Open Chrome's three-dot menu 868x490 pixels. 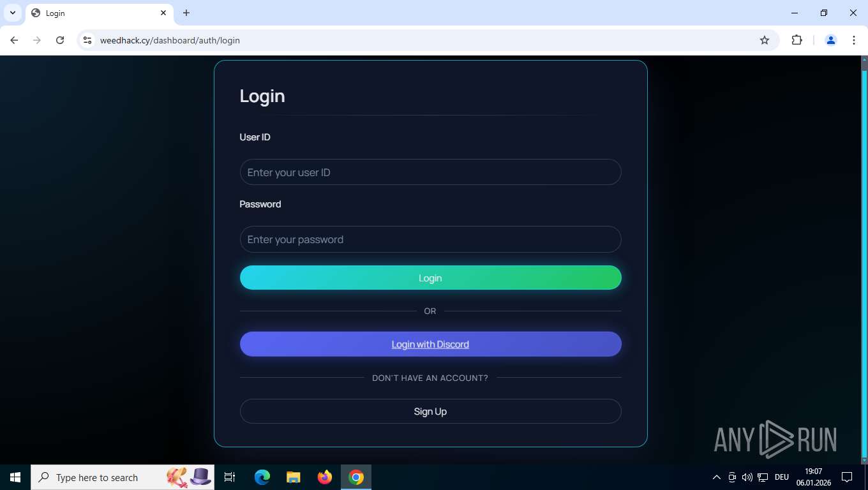pyautogui.click(x=854, y=40)
